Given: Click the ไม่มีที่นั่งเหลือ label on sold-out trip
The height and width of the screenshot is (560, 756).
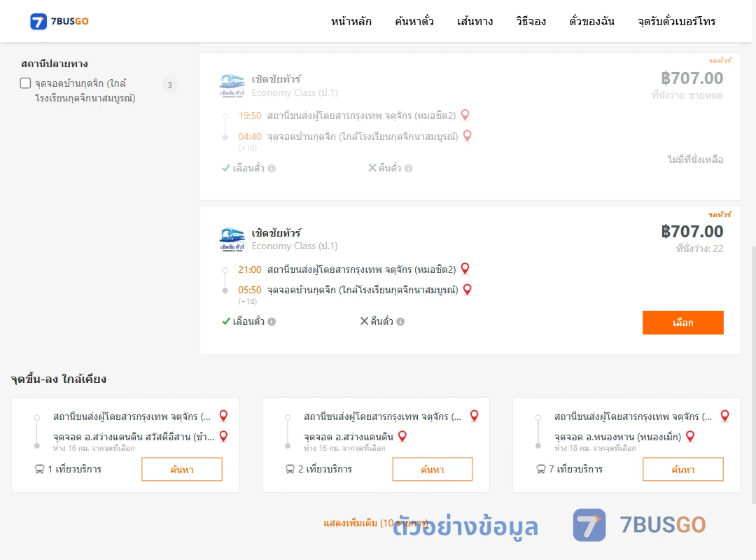Looking at the screenshot, I should 695,160.
